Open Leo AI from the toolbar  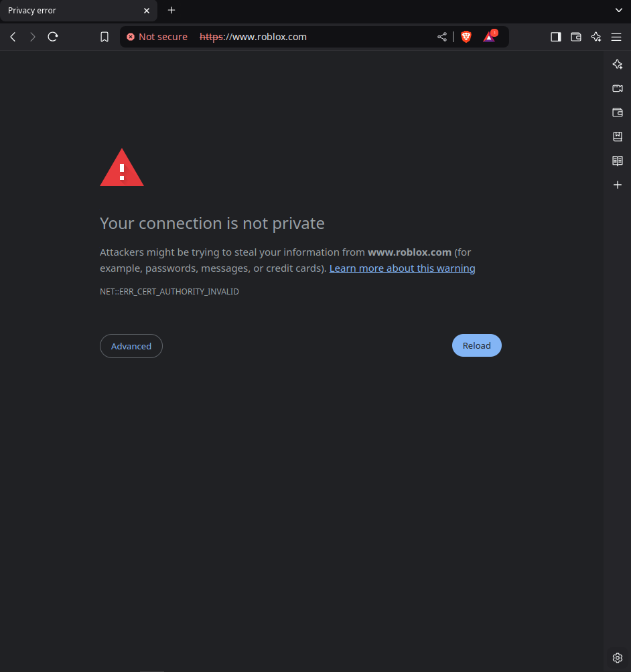tap(595, 37)
